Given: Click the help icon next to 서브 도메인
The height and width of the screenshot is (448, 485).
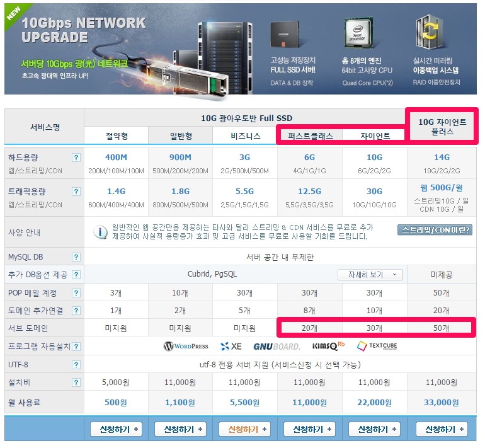Looking at the screenshot, I should [76, 328].
